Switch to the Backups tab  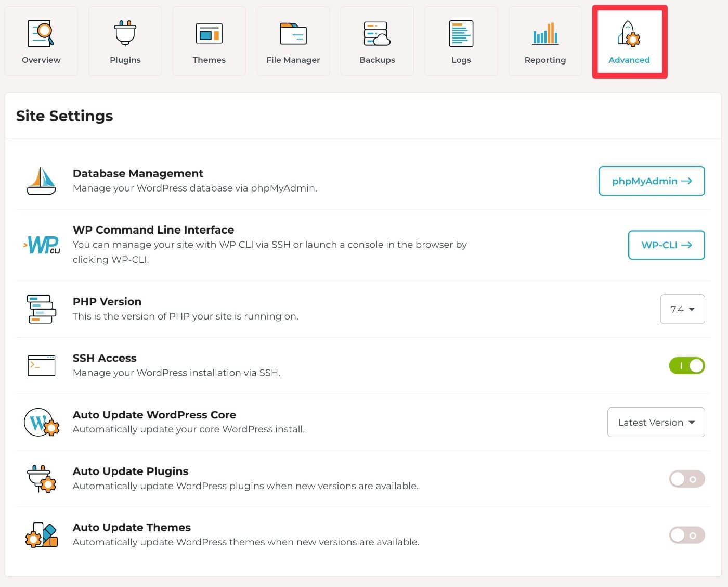[377, 42]
